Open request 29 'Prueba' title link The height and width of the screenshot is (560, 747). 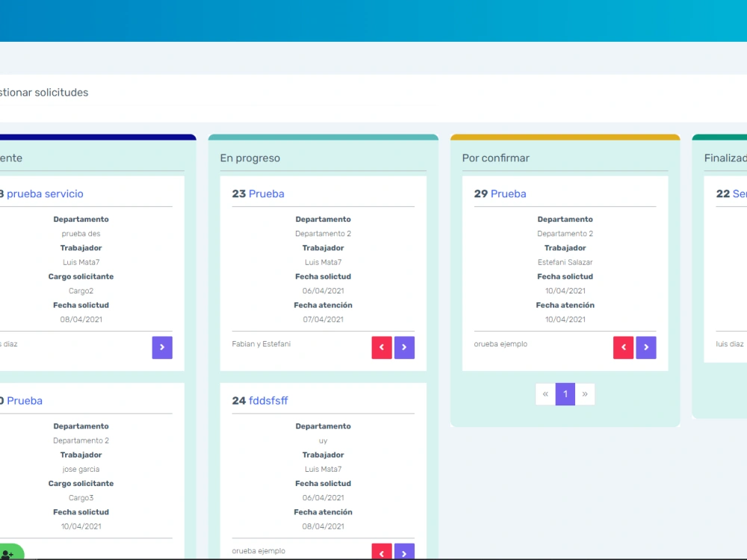(508, 194)
